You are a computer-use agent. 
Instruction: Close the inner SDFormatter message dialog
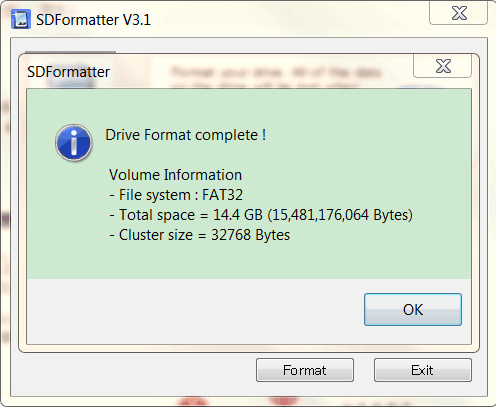(443, 66)
